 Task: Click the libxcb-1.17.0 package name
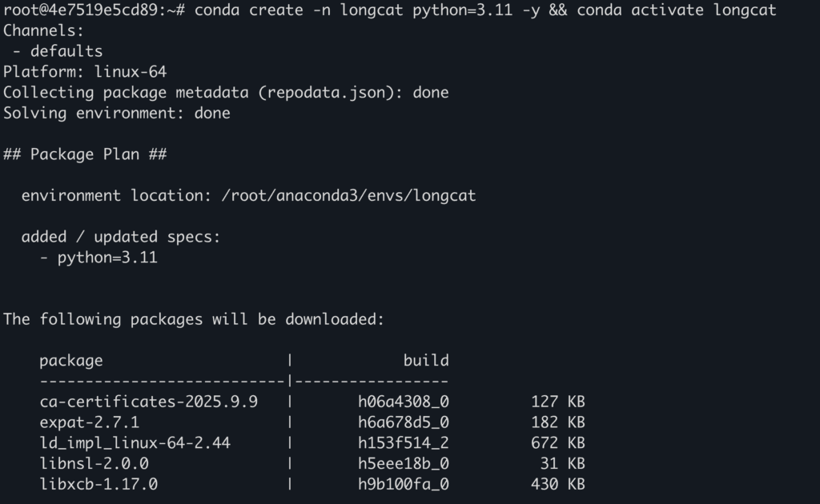coord(98,484)
